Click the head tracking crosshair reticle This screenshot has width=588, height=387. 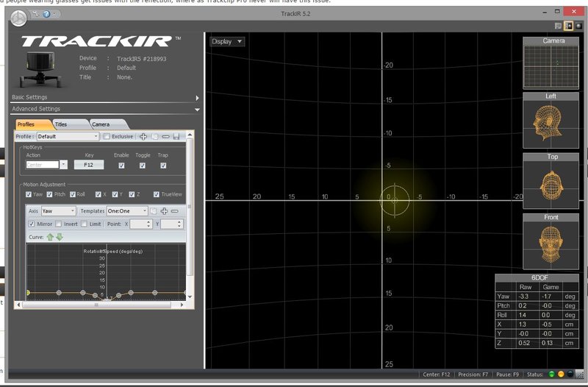(395, 200)
